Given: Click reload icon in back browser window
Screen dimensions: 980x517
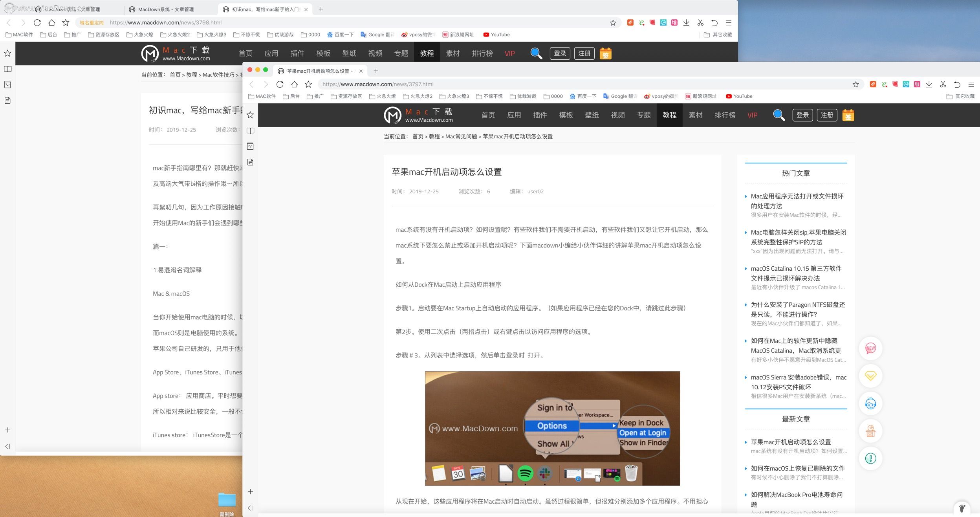Looking at the screenshot, I should [x=37, y=22].
